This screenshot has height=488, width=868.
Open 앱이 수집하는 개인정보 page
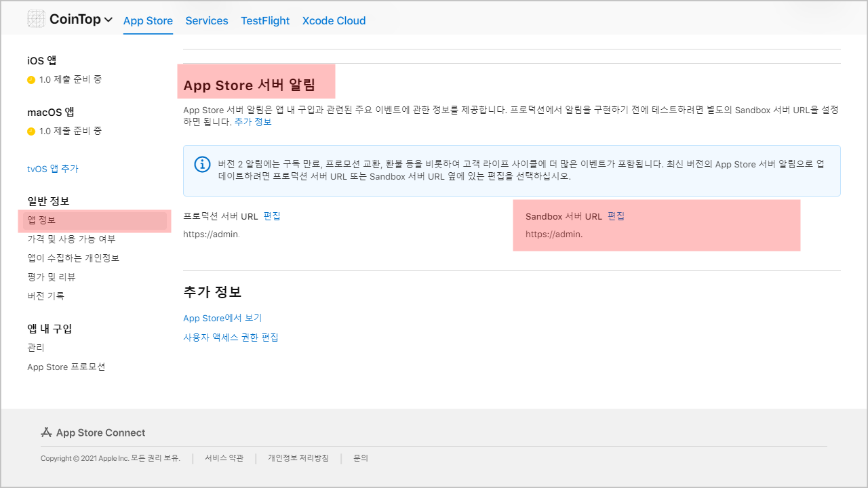click(x=73, y=258)
